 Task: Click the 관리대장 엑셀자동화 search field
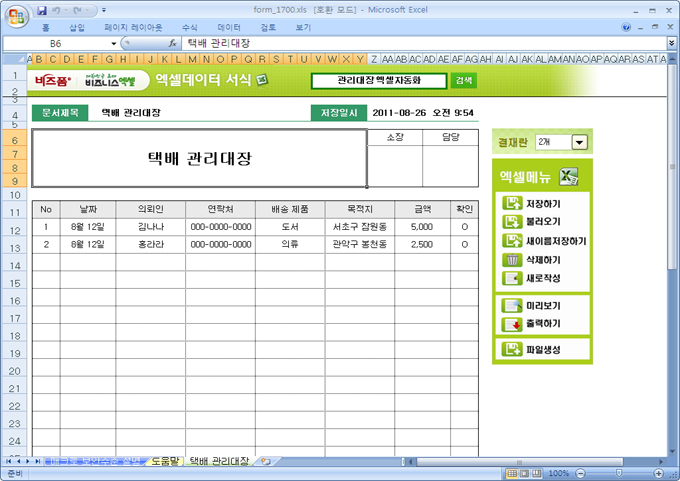click(379, 80)
